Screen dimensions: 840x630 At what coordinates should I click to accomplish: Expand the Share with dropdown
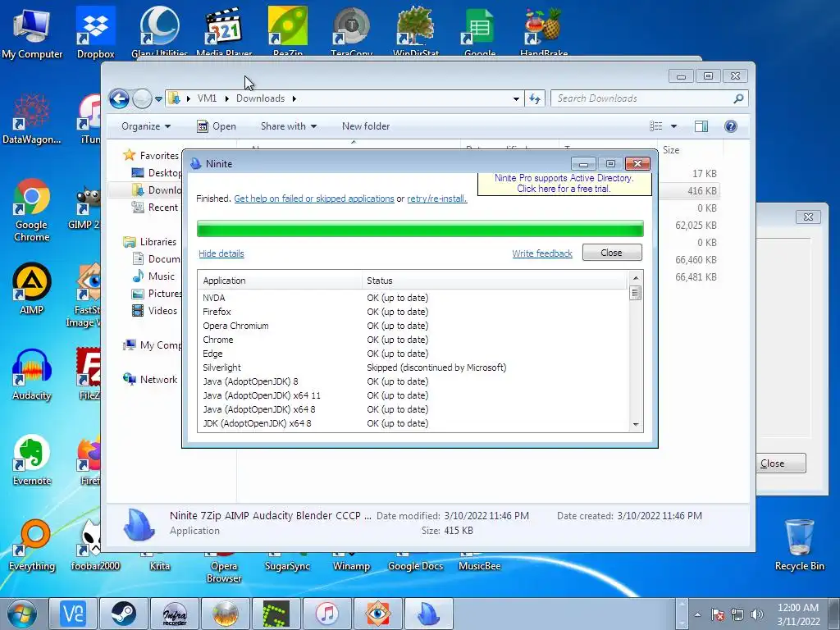tap(288, 126)
